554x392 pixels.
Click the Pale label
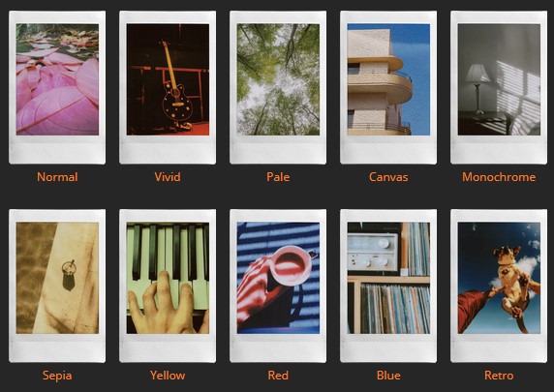[x=278, y=177]
